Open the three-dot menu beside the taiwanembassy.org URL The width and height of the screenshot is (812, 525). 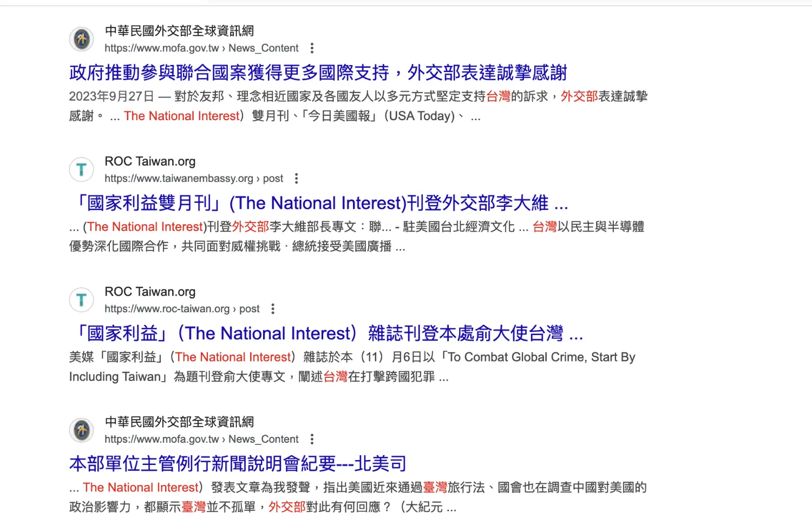click(296, 179)
